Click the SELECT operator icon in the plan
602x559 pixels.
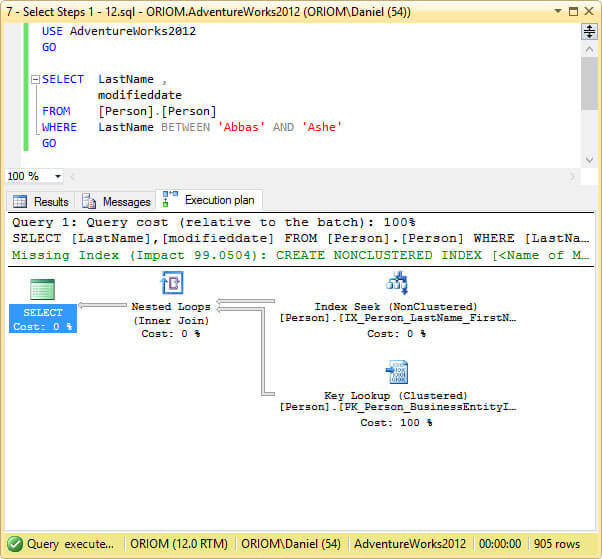(42, 289)
